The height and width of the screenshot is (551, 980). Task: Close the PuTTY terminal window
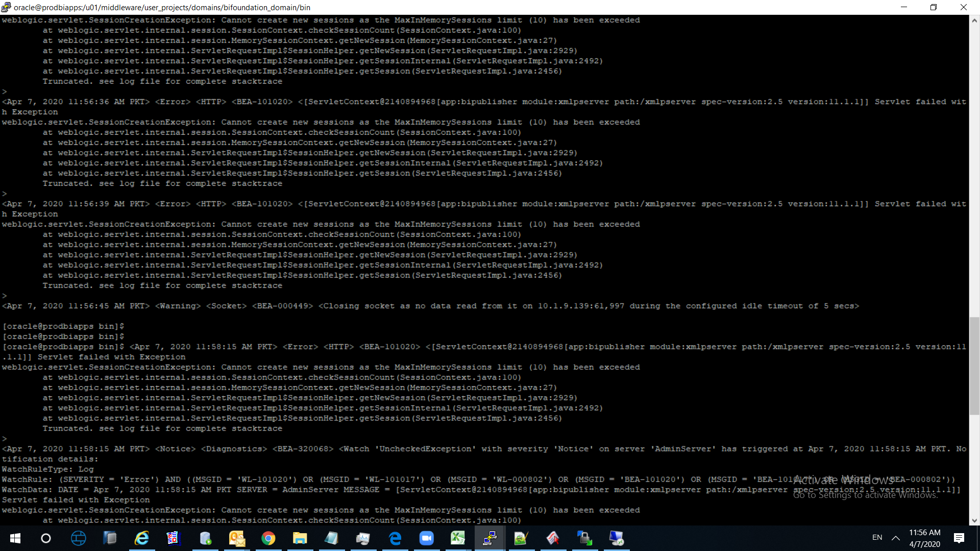(x=964, y=7)
